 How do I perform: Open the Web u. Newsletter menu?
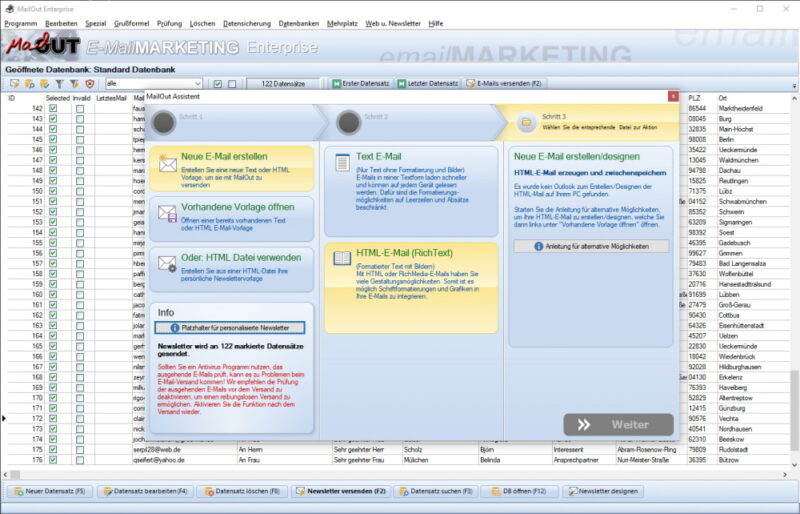point(393,23)
